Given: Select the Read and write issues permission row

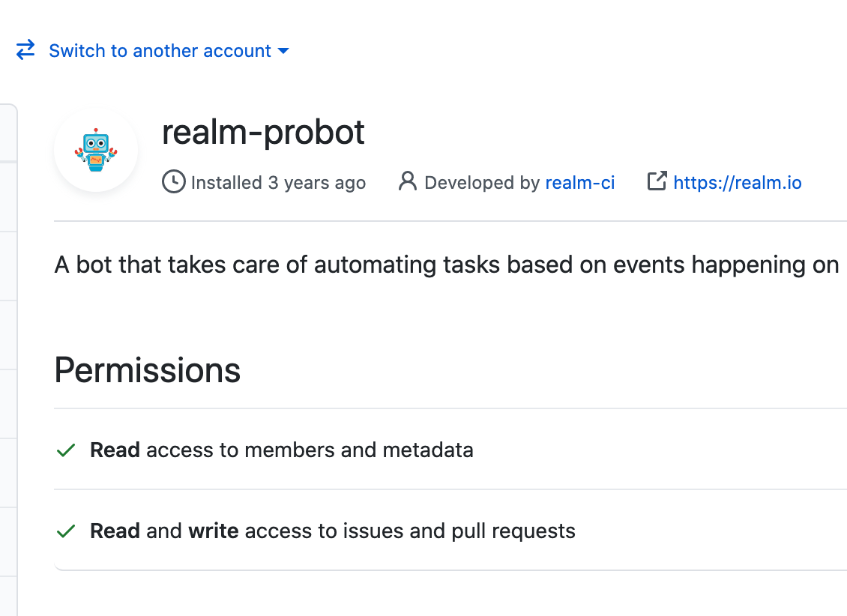Looking at the screenshot, I should coord(332,531).
